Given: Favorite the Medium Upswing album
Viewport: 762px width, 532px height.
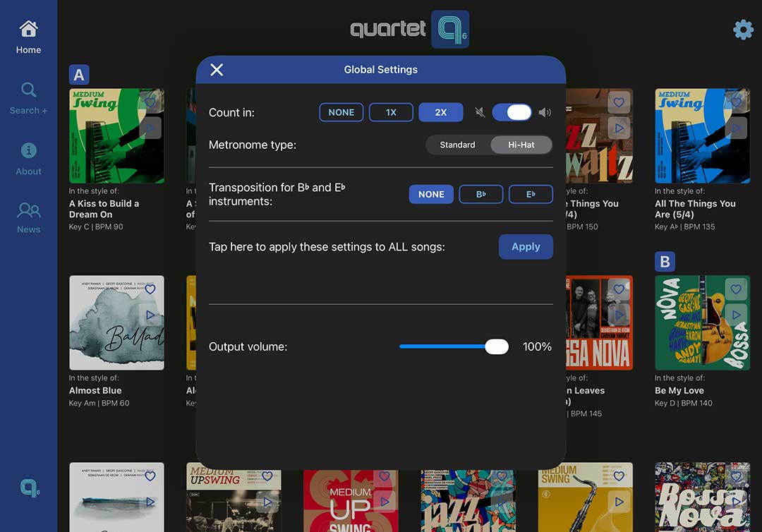Looking at the screenshot, I should click(267, 477).
